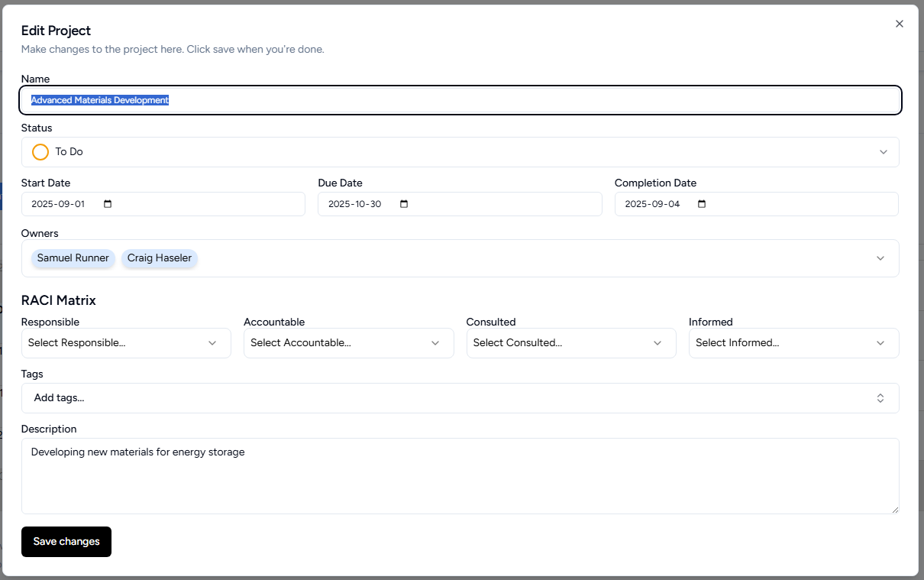Open the Completion Date calendar picker icon
924x580 pixels.
click(702, 204)
